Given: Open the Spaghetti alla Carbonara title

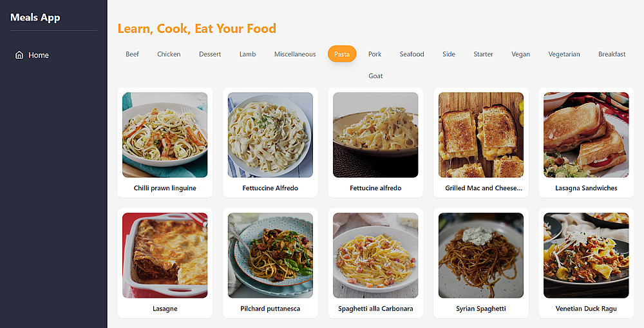Looking at the screenshot, I should pyautogui.click(x=375, y=309).
